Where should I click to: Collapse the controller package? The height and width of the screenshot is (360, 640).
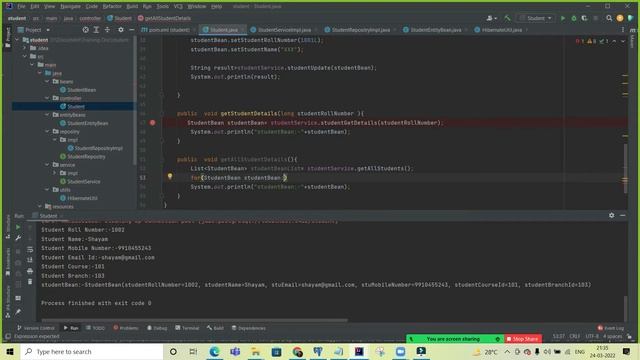pyautogui.click(x=47, y=98)
